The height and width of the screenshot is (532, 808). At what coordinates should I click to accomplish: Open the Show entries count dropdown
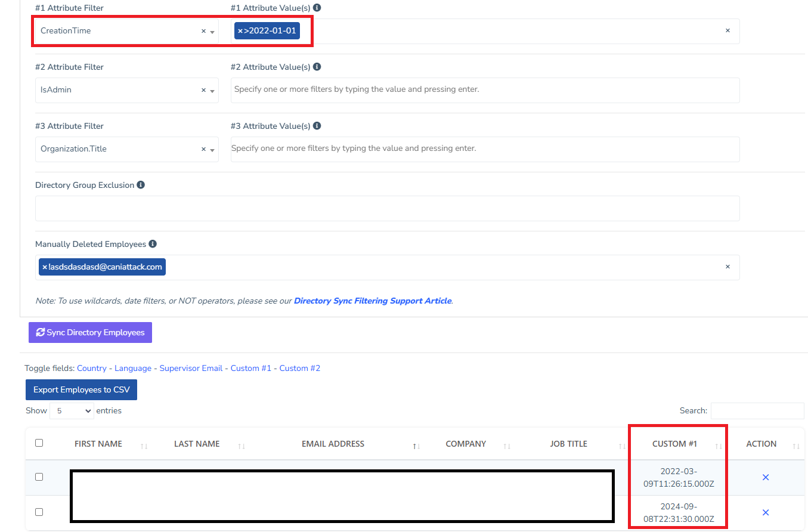[72, 411]
